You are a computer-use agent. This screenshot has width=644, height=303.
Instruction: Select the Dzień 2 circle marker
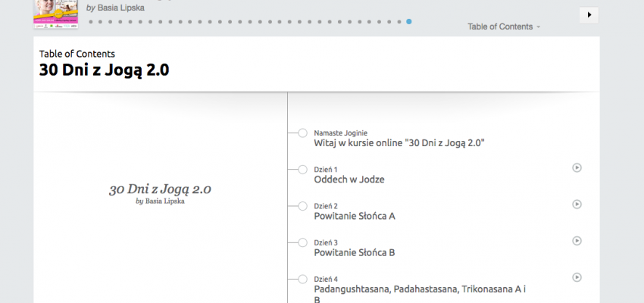pyautogui.click(x=302, y=206)
